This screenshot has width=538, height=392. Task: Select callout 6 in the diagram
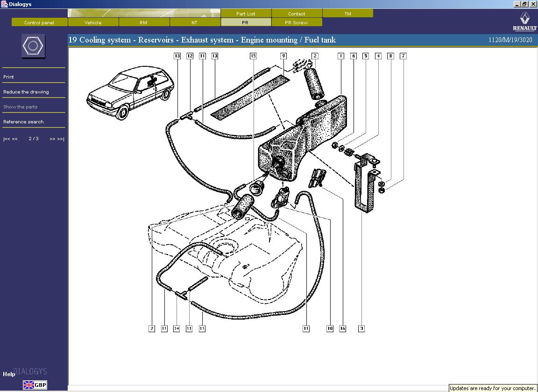click(x=354, y=56)
